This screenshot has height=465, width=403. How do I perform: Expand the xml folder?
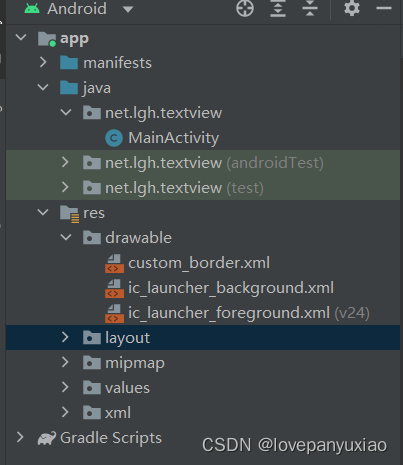pos(65,412)
